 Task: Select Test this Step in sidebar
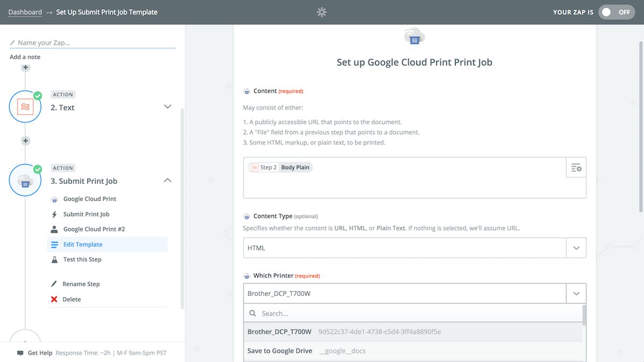(x=82, y=260)
